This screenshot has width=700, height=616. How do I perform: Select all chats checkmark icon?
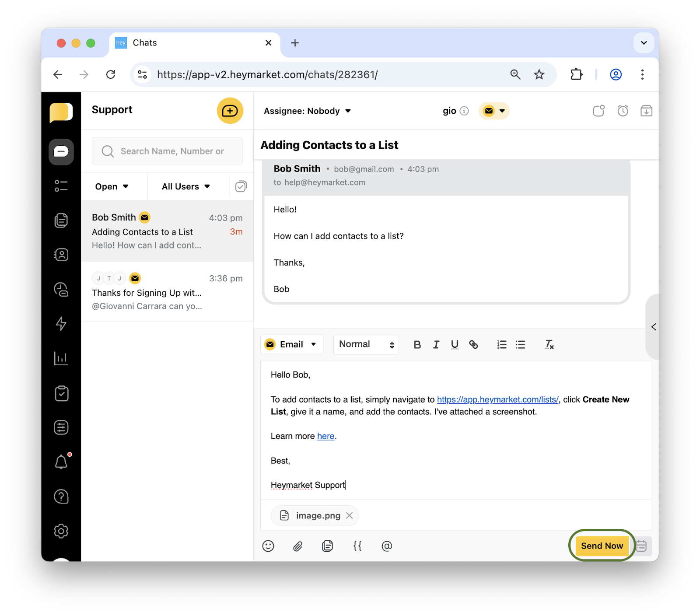pyautogui.click(x=241, y=186)
